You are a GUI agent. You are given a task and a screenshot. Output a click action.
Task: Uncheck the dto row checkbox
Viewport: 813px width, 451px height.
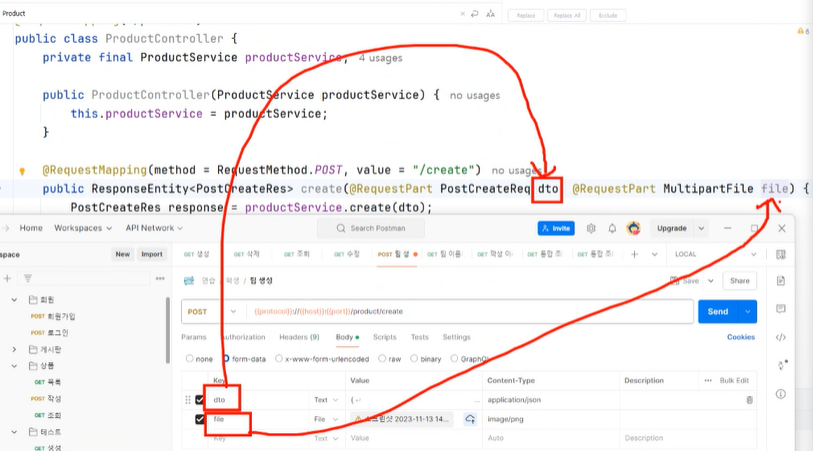(x=200, y=400)
